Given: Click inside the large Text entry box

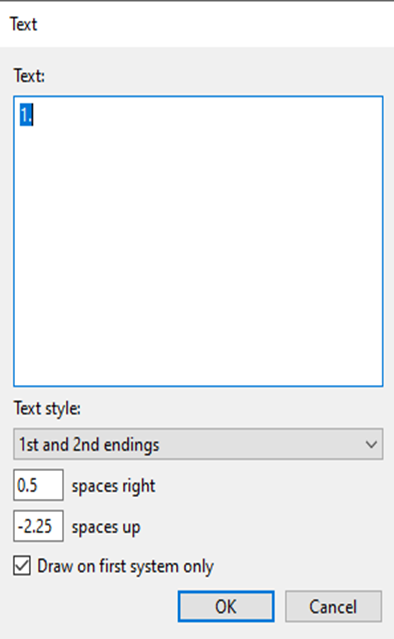Looking at the screenshot, I should [x=198, y=241].
